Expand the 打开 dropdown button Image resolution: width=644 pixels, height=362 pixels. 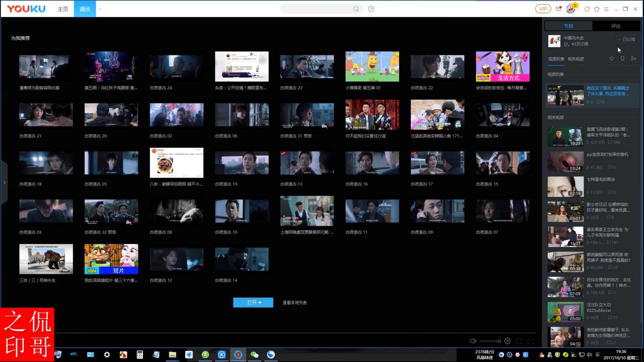tap(253, 302)
